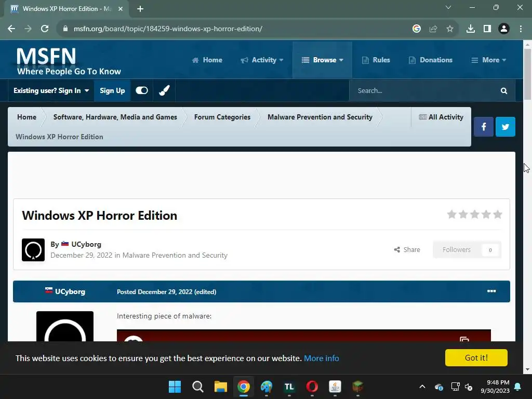532x399 pixels.
Task: Bookmark this page with the star icon
Action: point(449,29)
